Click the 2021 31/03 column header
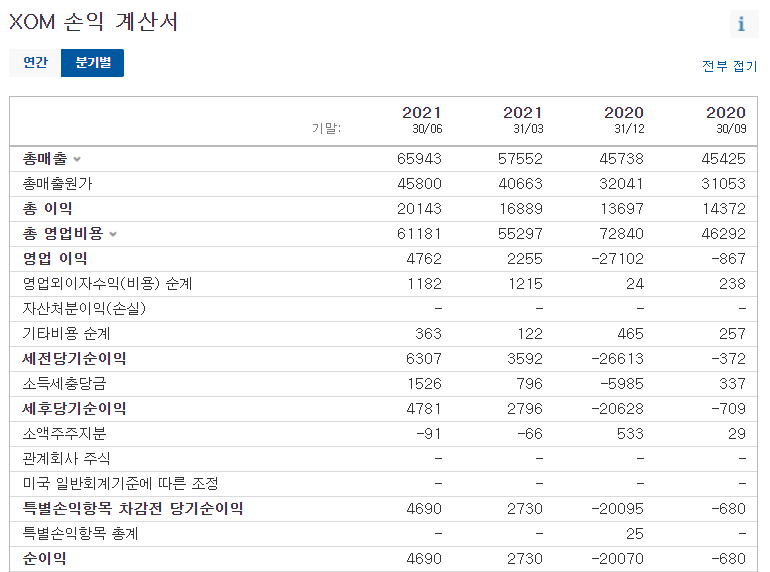The height and width of the screenshot is (572, 770). tap(523, 120)
